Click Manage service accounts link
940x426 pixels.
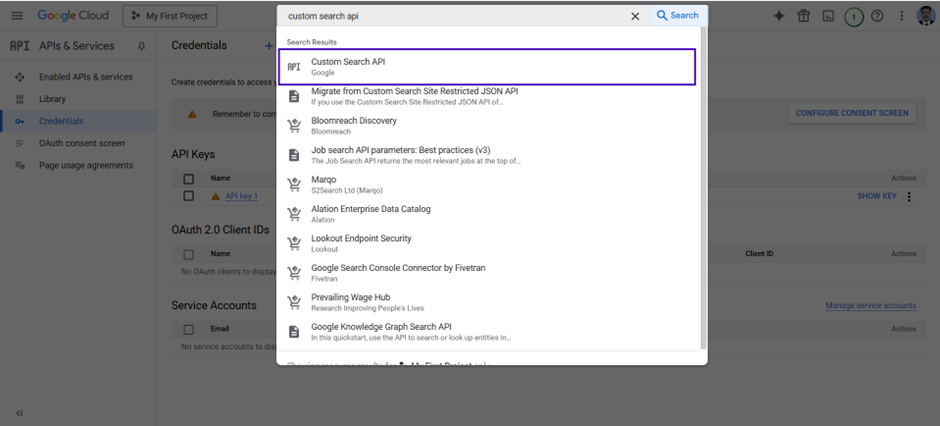coord(870,306)
